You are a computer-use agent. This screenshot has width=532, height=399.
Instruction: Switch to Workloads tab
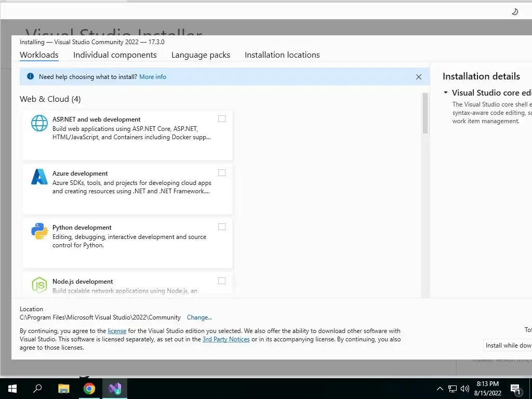coord(39,55)
